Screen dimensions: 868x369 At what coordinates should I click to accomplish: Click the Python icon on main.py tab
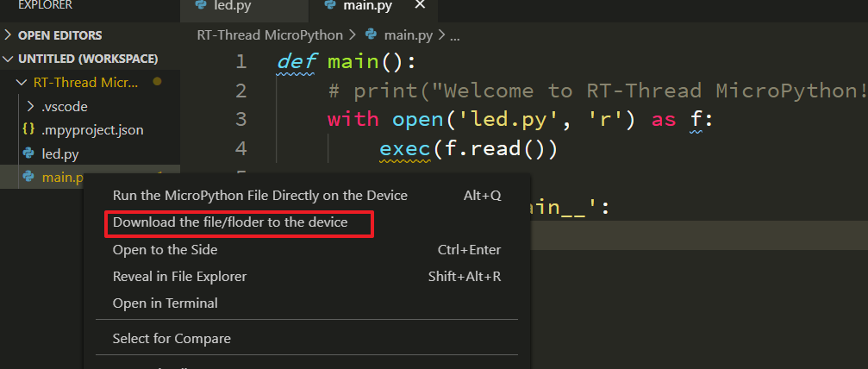tap(328, 6)
